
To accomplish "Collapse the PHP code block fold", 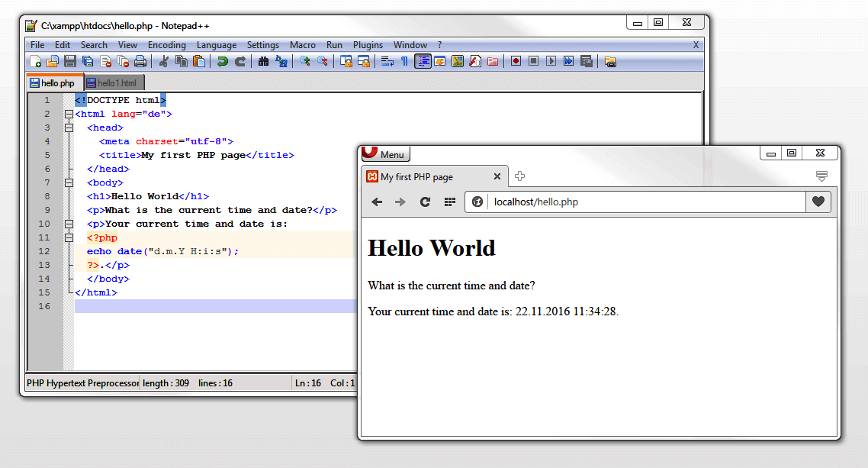I will [68, 237].
